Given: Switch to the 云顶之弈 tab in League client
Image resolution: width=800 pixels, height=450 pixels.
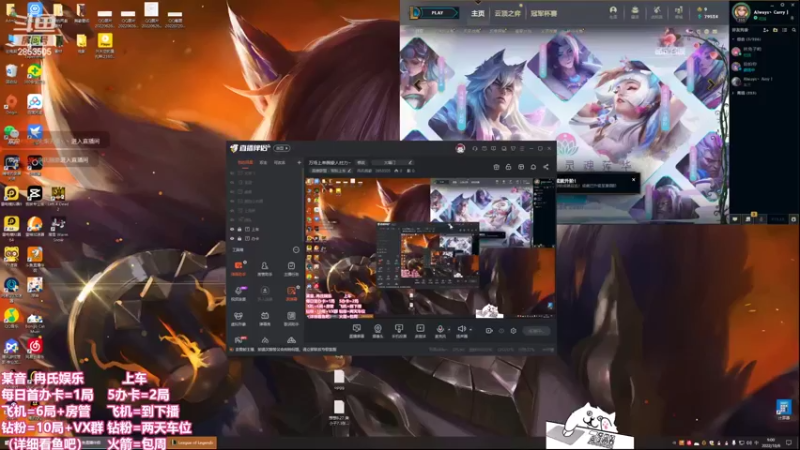Looking at the screenshot, I should click(x=507, y=13).
